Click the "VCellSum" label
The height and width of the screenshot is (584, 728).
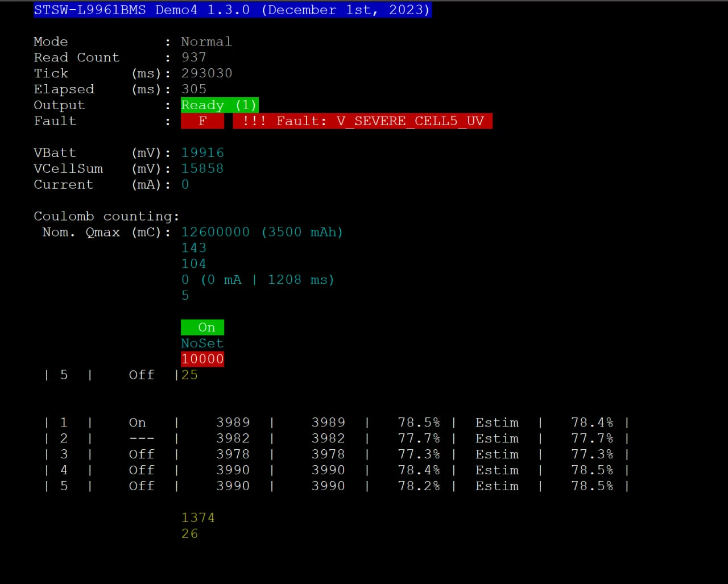pos(68,169)
